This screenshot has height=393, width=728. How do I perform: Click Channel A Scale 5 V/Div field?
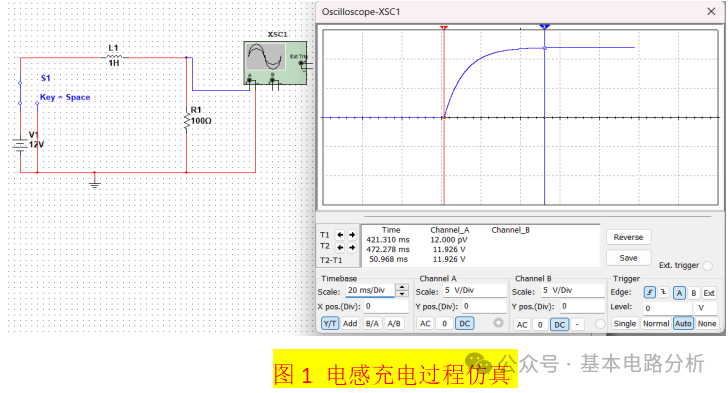(474, 291)
